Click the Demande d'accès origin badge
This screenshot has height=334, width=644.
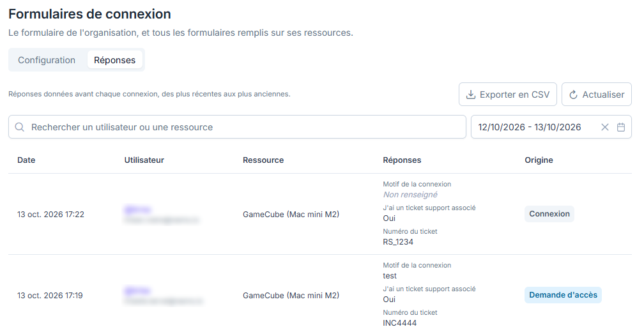coord(563,295)
